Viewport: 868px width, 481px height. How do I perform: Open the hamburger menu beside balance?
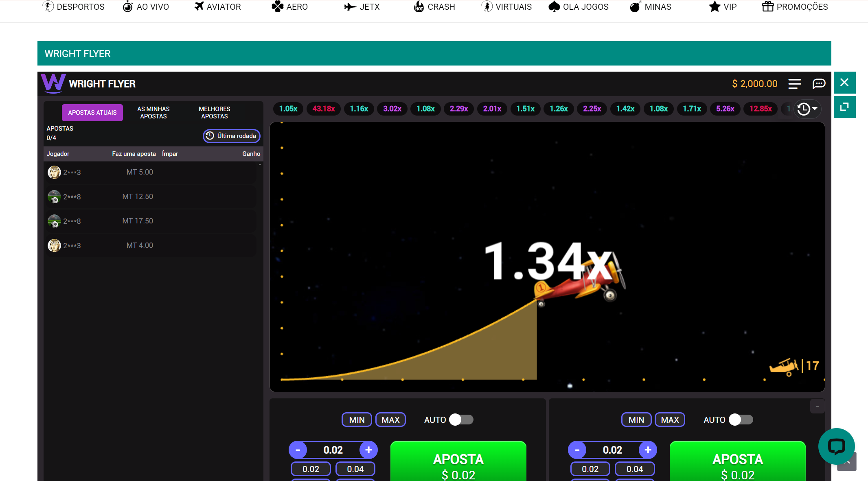[x=794, y=84]
